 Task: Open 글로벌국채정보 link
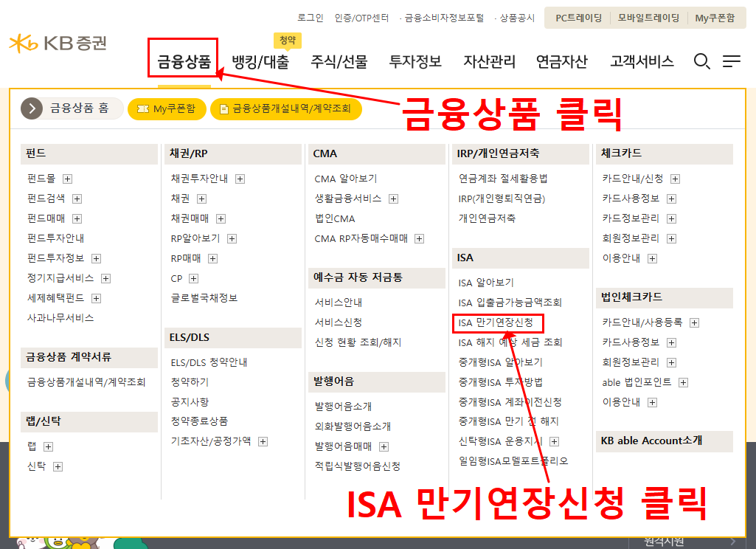coord(204,298)
